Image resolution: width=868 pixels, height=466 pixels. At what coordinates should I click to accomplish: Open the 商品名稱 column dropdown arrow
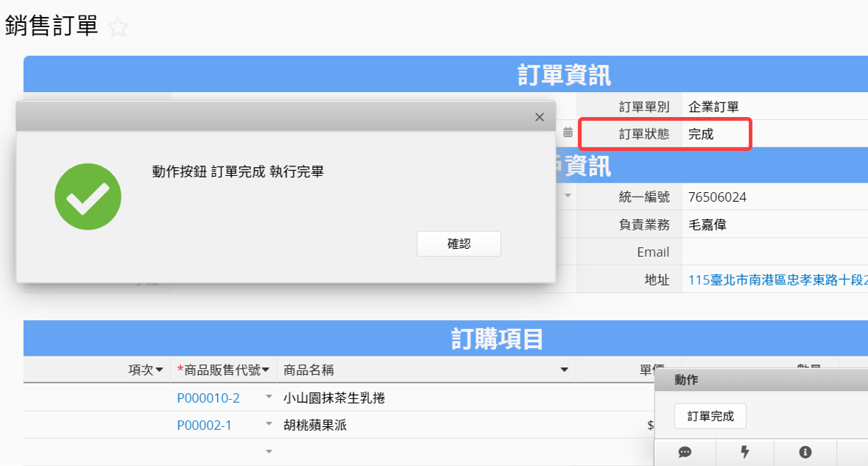click(x=564, y=370)
